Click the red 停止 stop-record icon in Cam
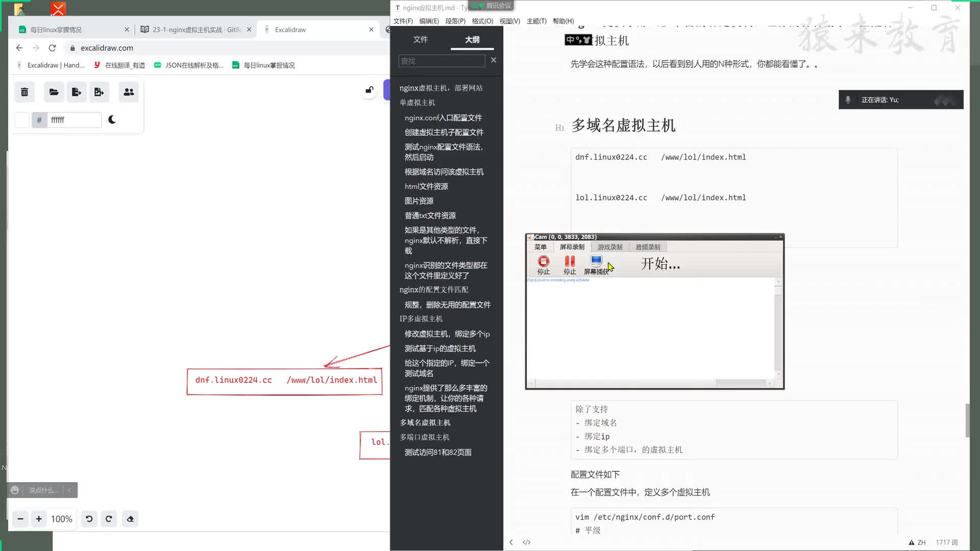 544,265
